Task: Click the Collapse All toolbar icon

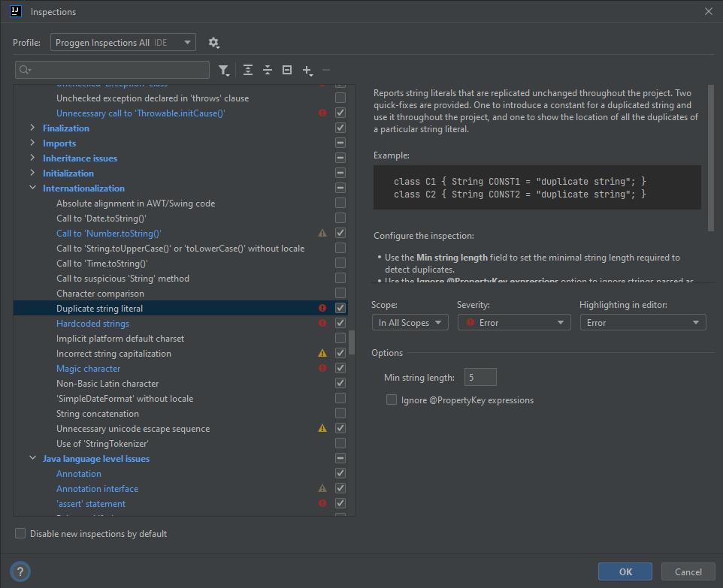Action: click(268, 70)
